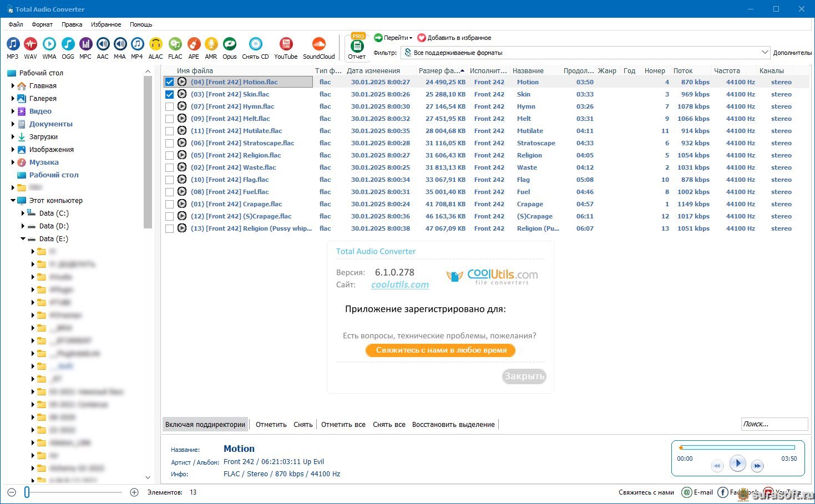Image resolution: width=815 pixels, height=504 pixels.
Task: Uncheck the Skin.flac file checkbox
Action: (x=169, y=94)
